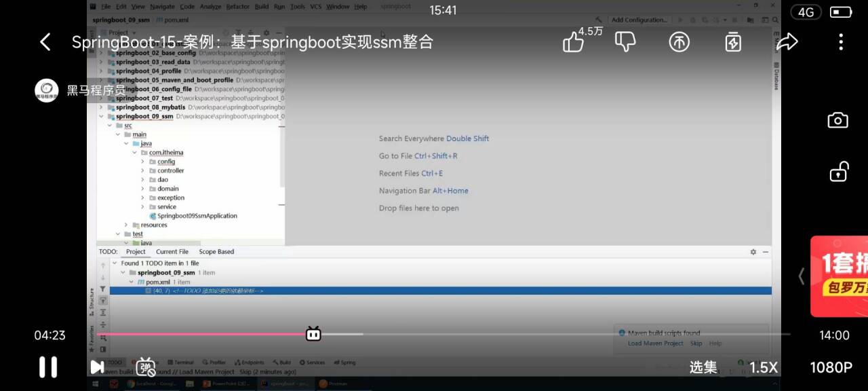Tap the lightning battery charge icon
Image resolution: width=868 pixels, height=391 pixels.
pyautogui.click(x=733, y=42)
